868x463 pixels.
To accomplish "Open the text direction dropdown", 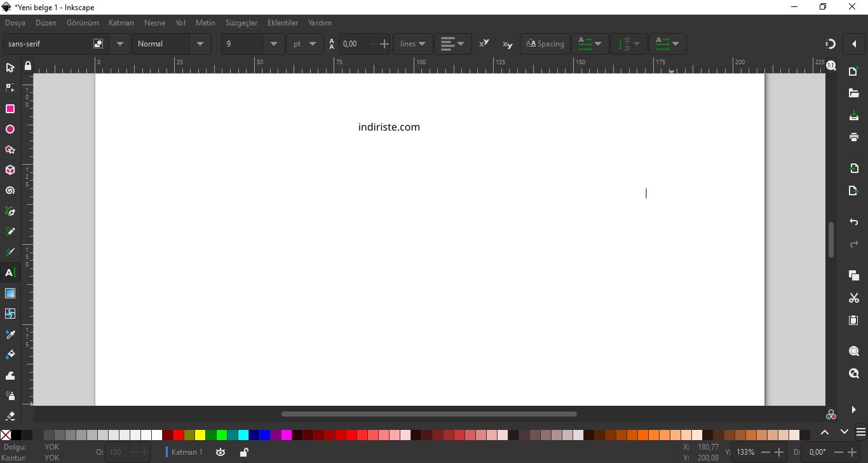I will (667, 44).
